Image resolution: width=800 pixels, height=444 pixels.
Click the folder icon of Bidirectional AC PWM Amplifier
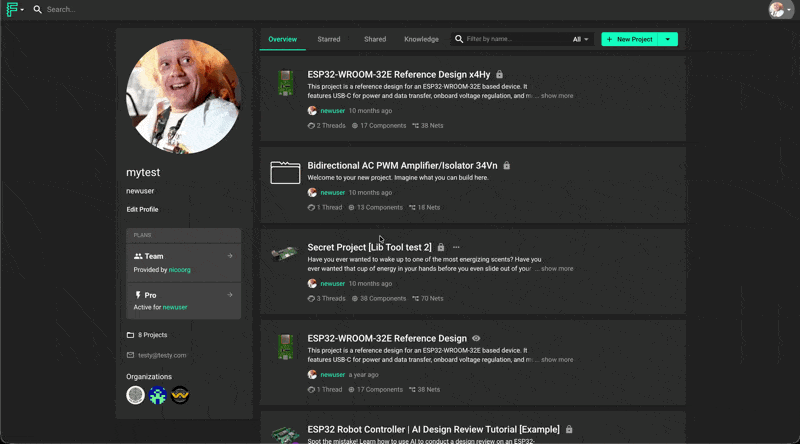click(285, 173)
